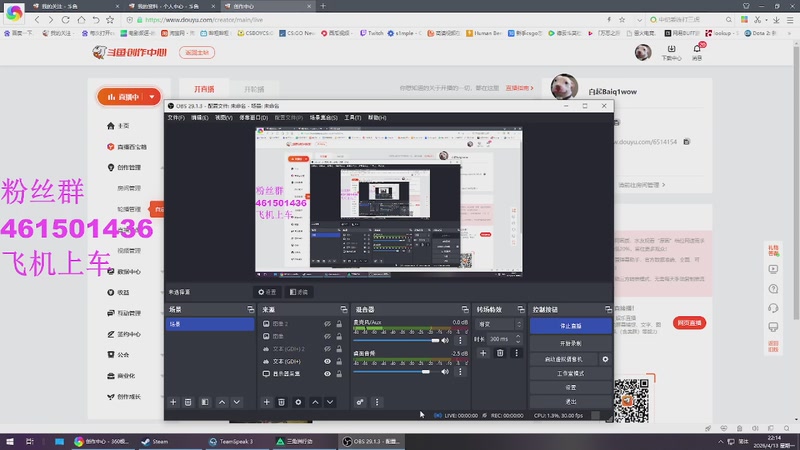Screen dimensions: 800x450
Task: Open the 帮助(H) menu in OBS
Action: pyautogui.click(x=377, y=118)
